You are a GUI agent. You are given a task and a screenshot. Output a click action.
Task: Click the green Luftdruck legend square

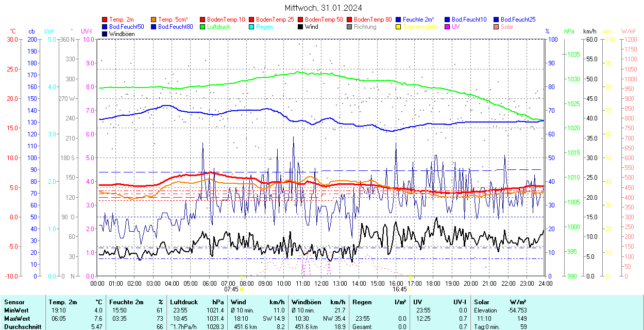(x=203, y=27)
